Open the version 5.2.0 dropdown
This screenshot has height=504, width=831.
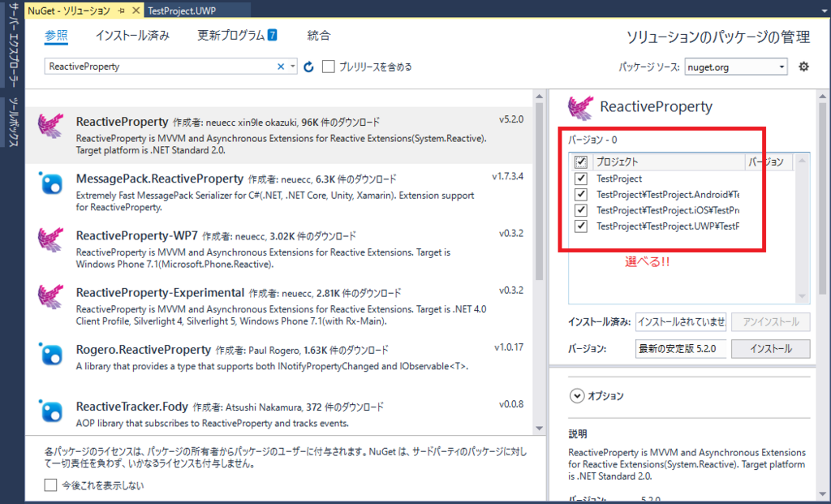(681, 349)
